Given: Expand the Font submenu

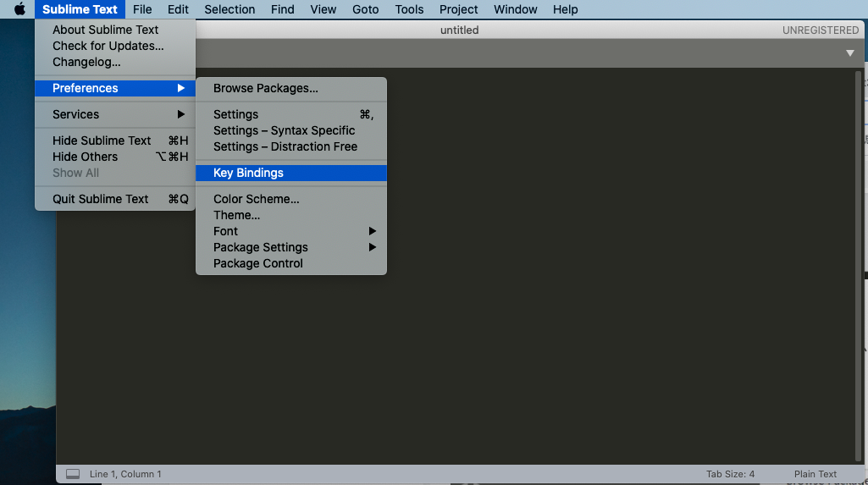Looking at the screenshot, I should [291, 231].
